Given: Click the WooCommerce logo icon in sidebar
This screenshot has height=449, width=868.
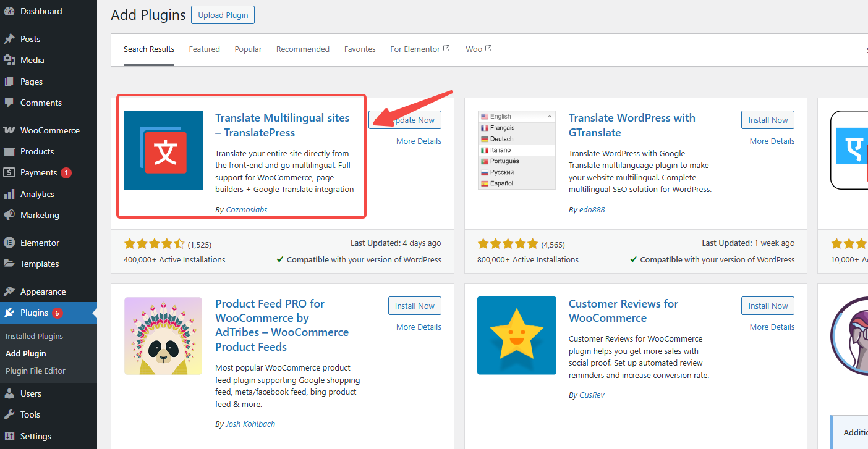Looking at the screenshot, I should click(x=9, y=130).
